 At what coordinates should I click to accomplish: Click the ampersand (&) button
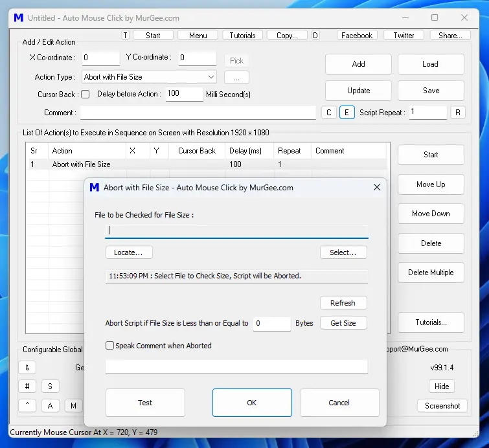(x=27, y=368)
